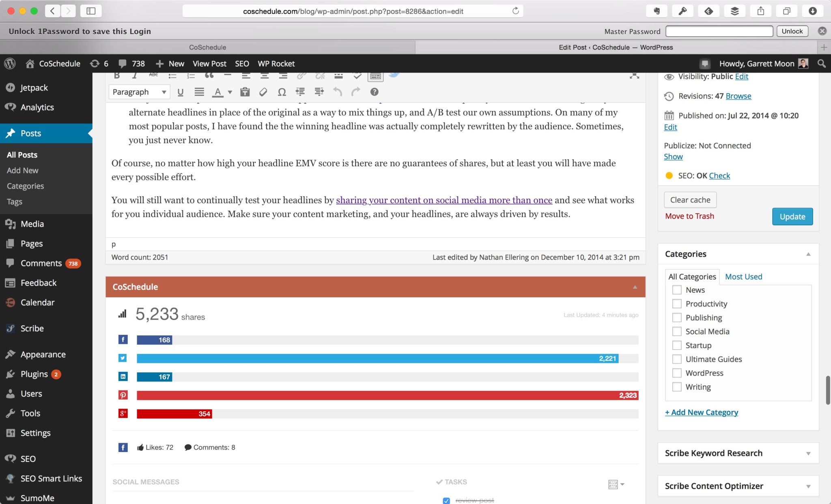Viewport: 831px width, 504px height.
Task: Click the WordPress logo in admin bar
Action: (x=10, y=64)
